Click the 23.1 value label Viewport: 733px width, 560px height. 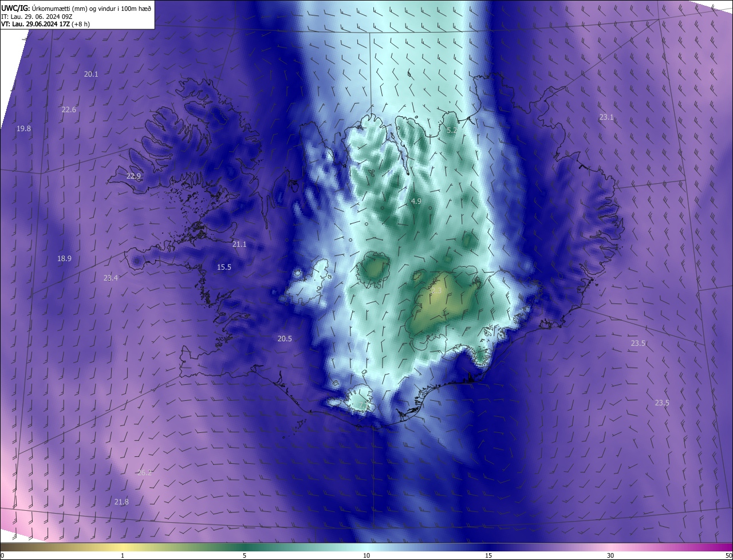click(606, 117)
